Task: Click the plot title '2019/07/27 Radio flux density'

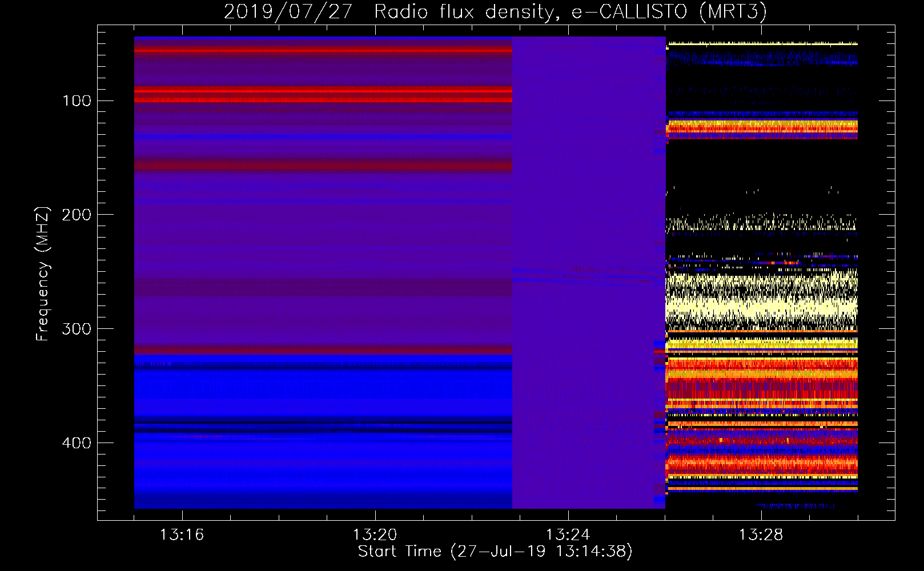Action: click(x=495, y=11)
